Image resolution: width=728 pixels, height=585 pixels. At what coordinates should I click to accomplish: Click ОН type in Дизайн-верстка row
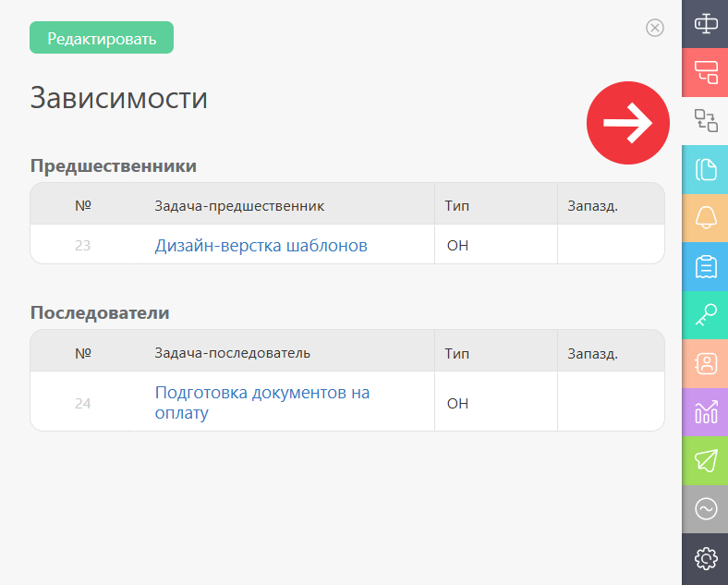tap(457, 245)
